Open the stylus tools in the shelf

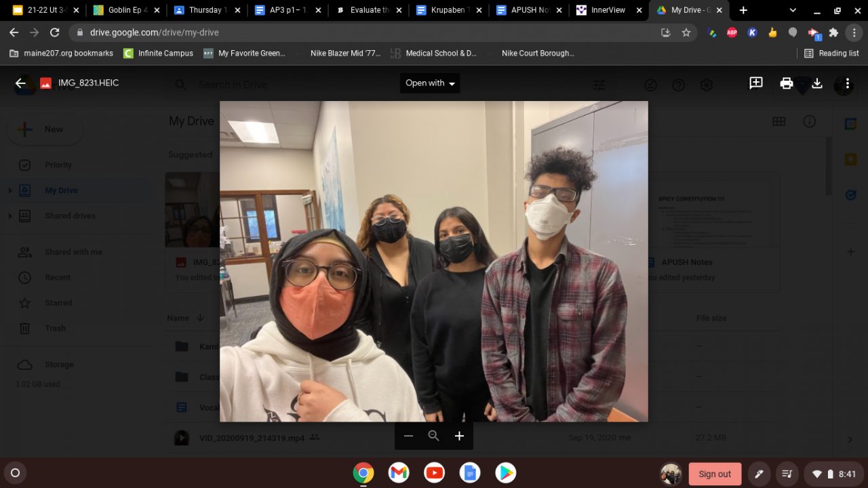tap(759, 474)
